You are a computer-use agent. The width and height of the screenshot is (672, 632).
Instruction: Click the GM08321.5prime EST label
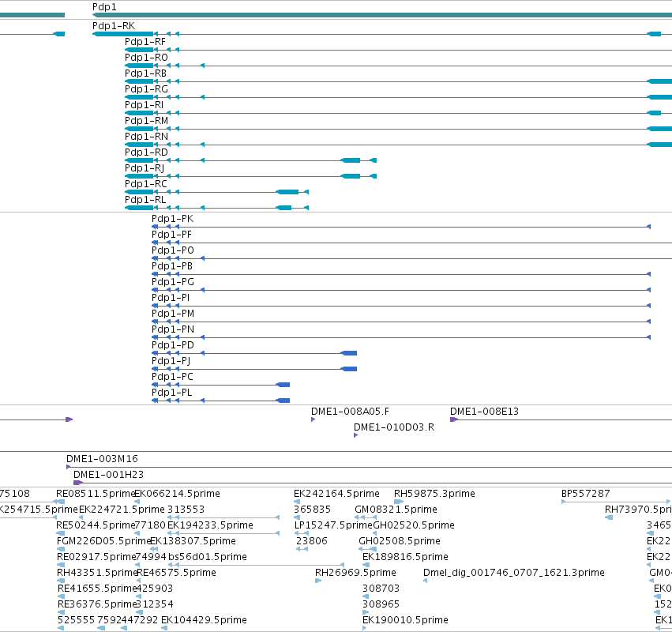coord(396,510)
